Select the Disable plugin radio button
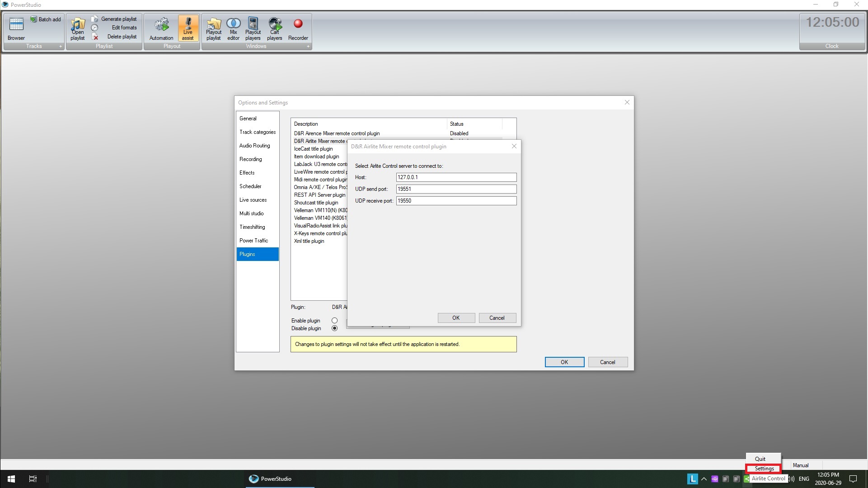Screen dimensions: 868x488 334,328
